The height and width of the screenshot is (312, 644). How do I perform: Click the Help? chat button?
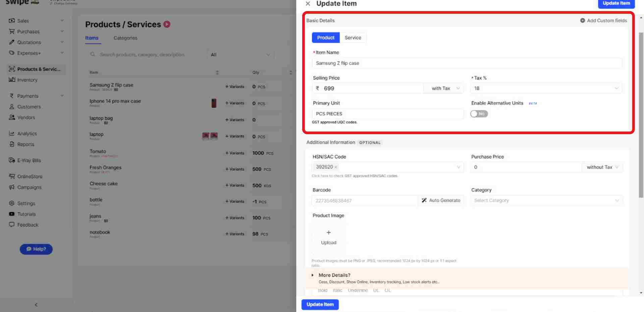36,249
